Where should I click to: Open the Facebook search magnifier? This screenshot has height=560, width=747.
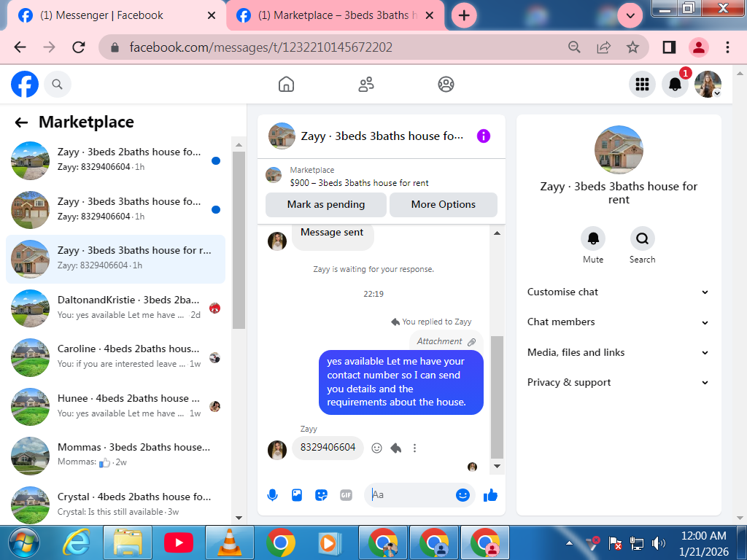pyautogui.click(x=57, y=85)
